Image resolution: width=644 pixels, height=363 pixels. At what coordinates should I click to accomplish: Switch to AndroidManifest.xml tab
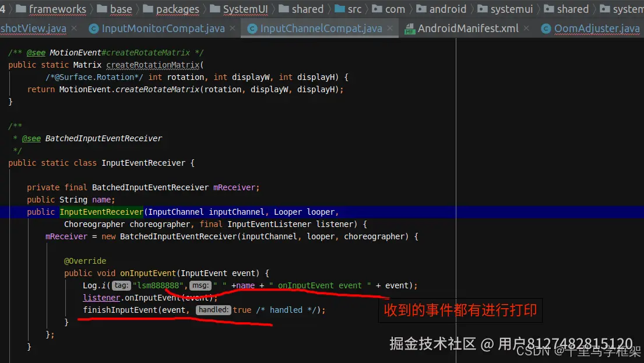coord(468,29)
